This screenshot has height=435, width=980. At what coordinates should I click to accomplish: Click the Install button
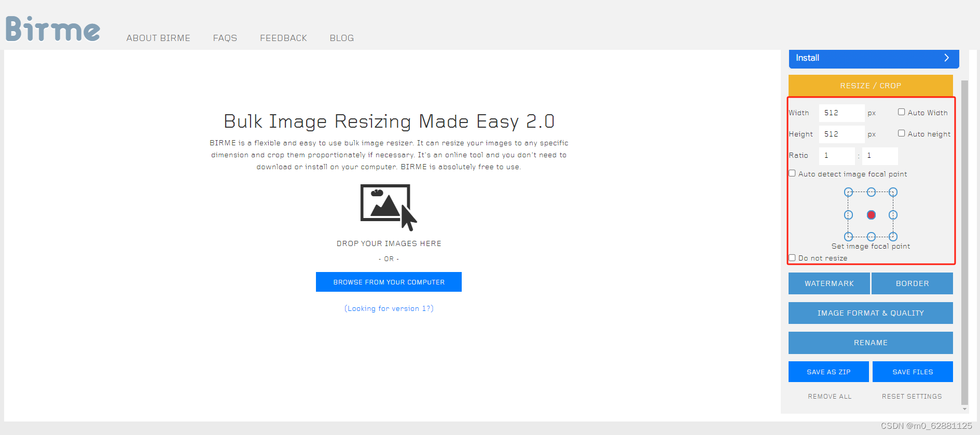tap(874, 58)
